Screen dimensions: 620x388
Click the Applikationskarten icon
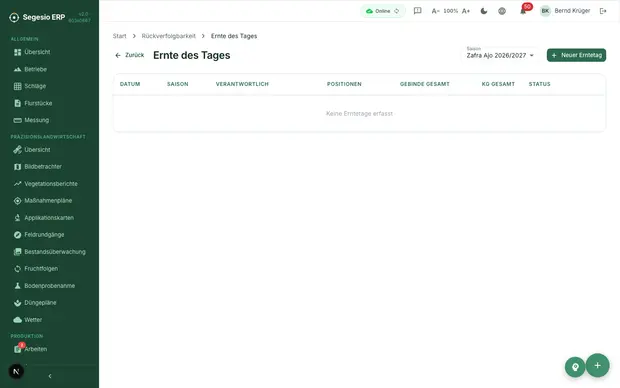point(17,218)
